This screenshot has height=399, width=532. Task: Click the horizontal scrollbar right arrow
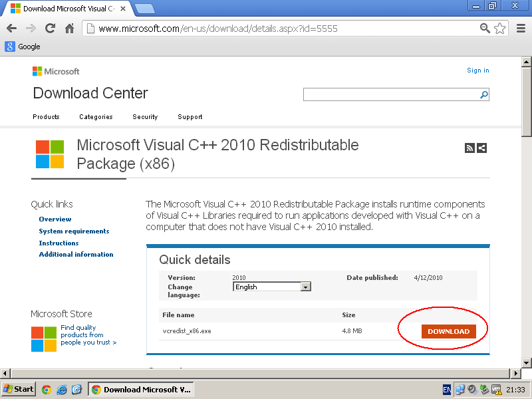coord(516,374)
